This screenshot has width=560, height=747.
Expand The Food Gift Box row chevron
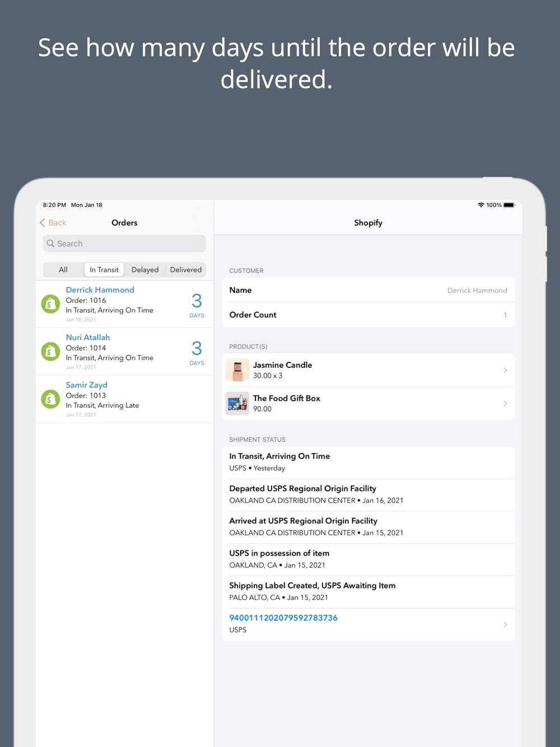(505, 403)
